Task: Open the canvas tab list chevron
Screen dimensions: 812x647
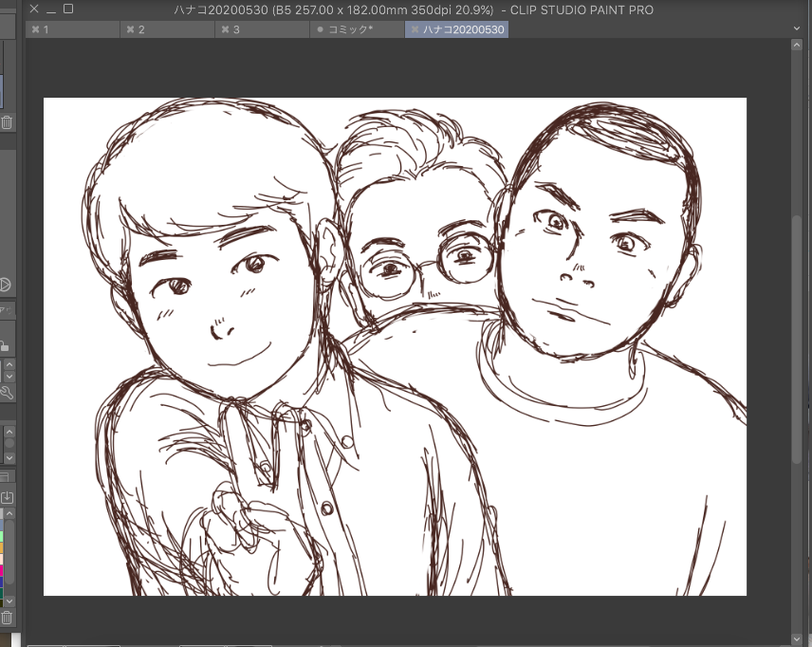Action: 797,28
